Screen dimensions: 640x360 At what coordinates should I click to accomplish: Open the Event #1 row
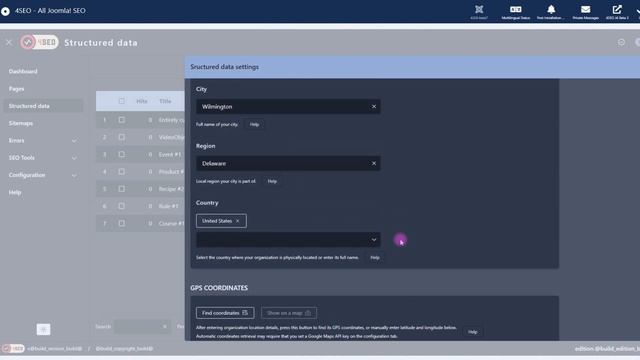coord(170,155)
